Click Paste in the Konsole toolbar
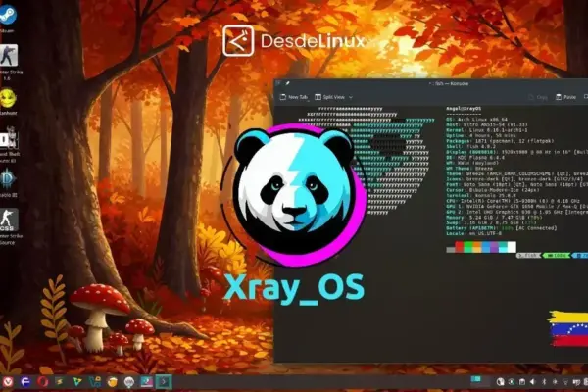The width and height of the screenshot is (588, 392). (x=565, y=97)
